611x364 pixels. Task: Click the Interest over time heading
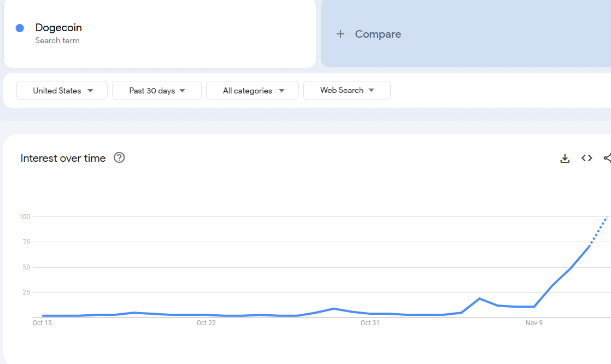63,158
